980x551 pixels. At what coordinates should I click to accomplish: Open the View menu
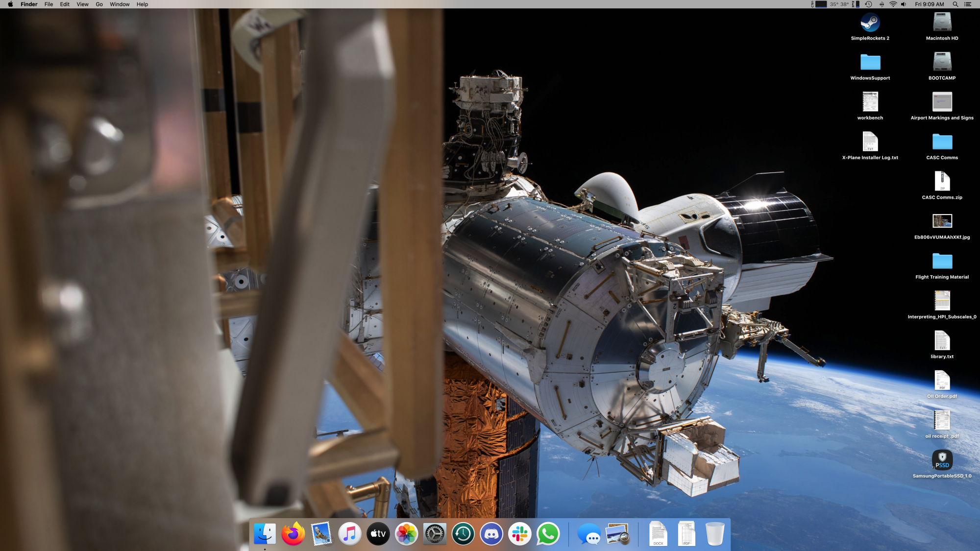click(x=82, y=4)
